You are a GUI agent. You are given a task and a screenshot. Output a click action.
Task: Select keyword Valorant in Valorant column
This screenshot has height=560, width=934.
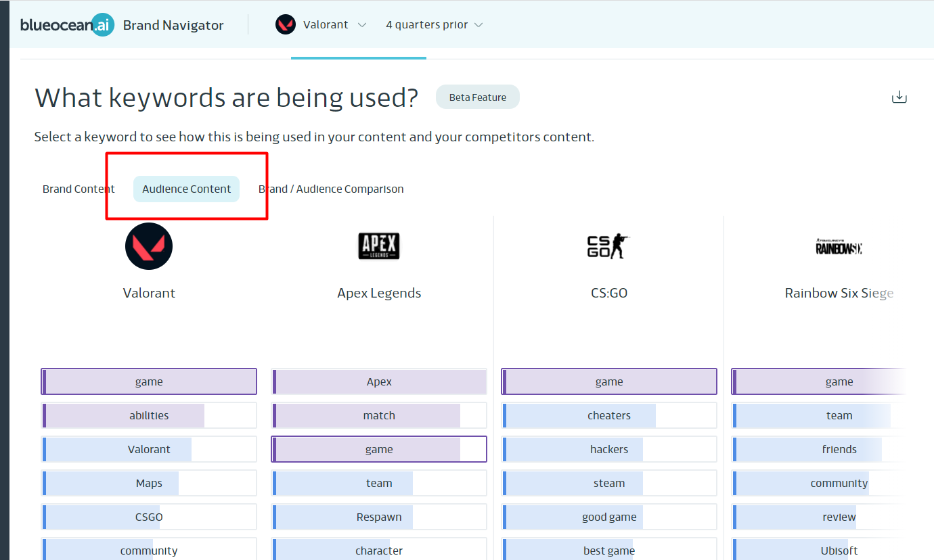[x=149, y=450]
